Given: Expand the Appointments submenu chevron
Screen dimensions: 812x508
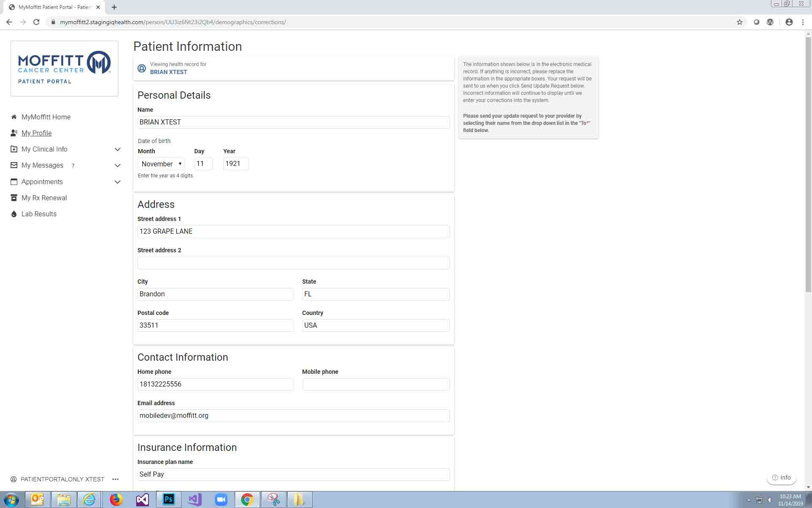Looking at the screenshot, I should (x=118, y=182).
